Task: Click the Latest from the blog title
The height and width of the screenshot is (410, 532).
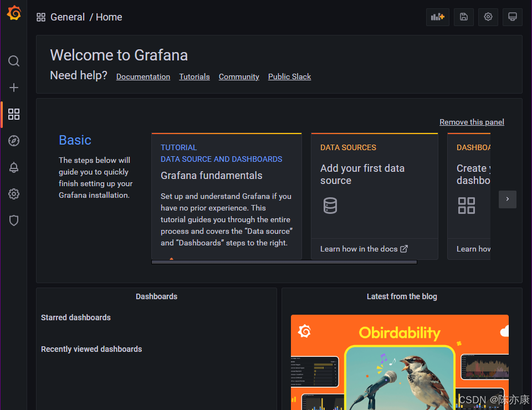Action: point(402,296)
